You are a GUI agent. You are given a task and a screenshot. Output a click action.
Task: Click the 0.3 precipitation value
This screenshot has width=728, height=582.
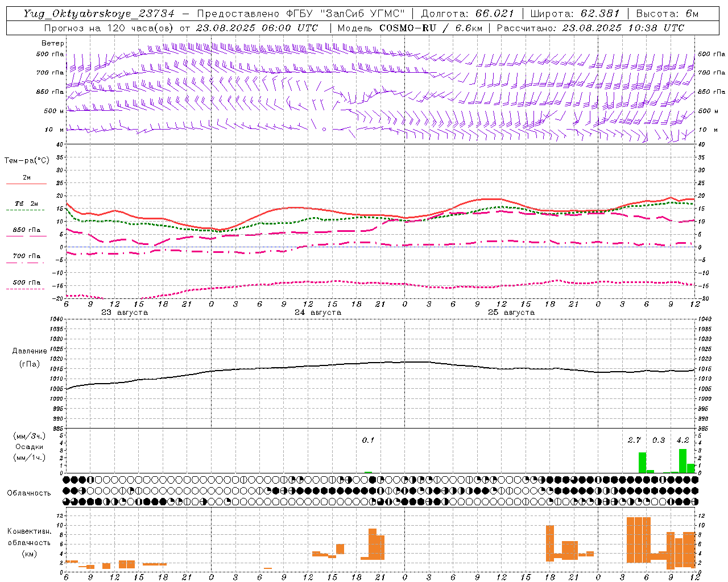coord(659,440)
